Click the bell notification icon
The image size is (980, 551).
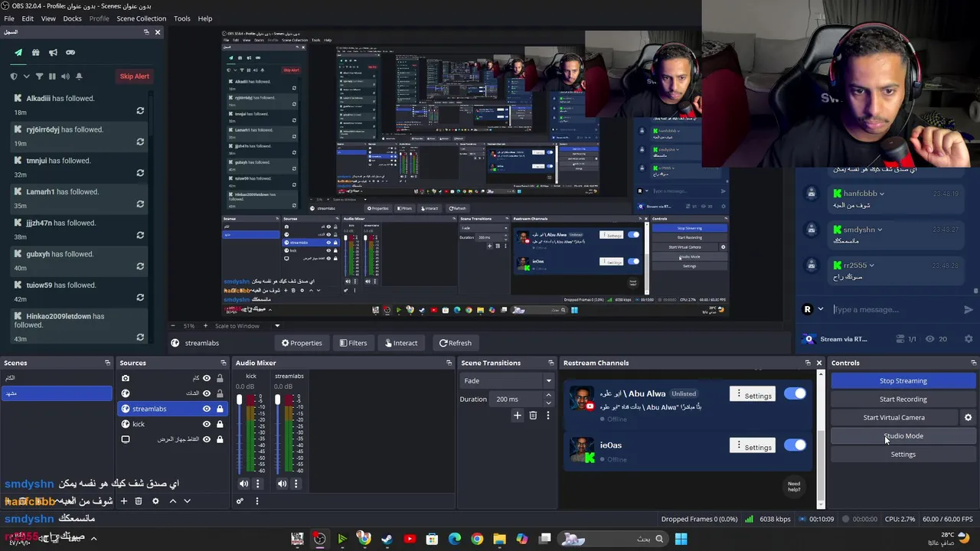point(79,77)
